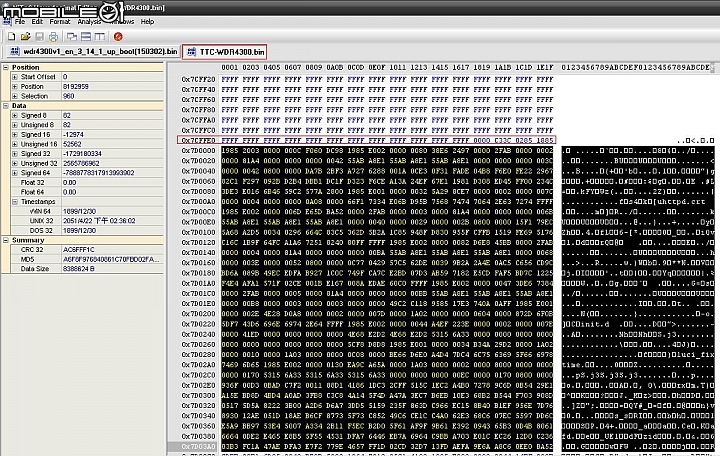Expand the Unsigned 32 row
The height and width of the screenshot is (456, 720).
point(15,163)
